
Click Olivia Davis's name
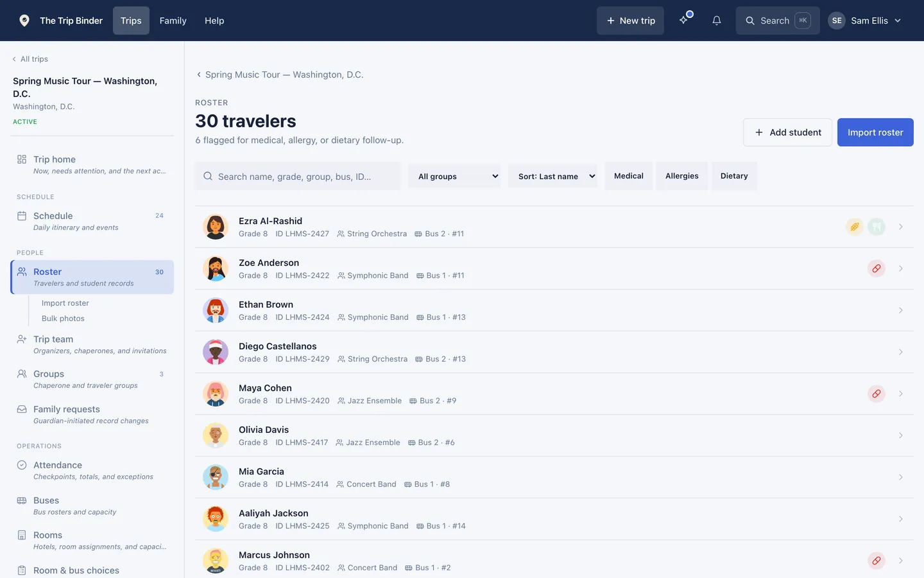(264, 430)
